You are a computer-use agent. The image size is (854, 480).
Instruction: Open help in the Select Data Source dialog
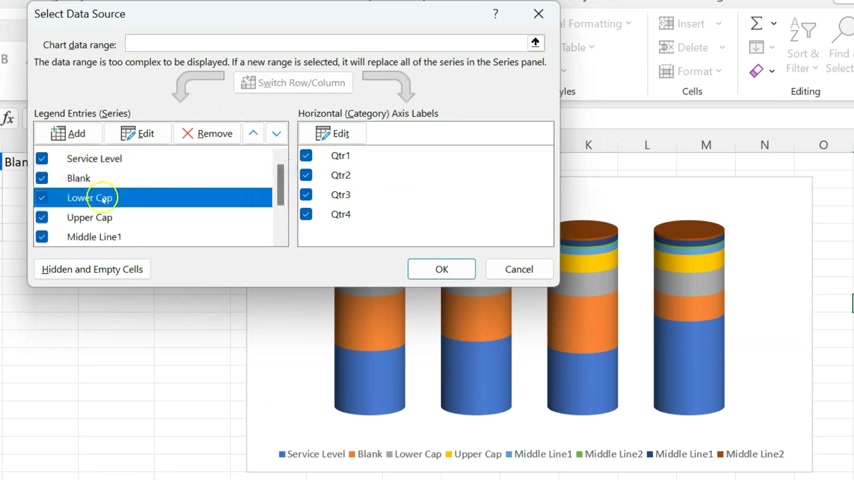[x=495, y=14]
